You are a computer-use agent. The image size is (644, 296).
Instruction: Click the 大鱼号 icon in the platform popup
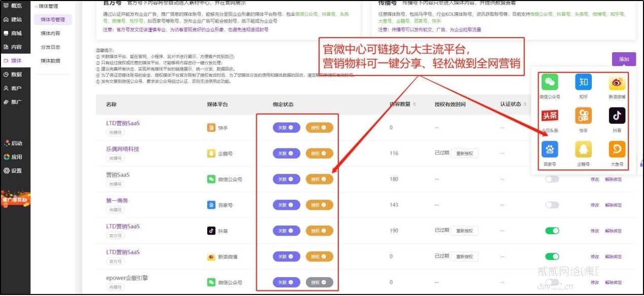point(617,150)
